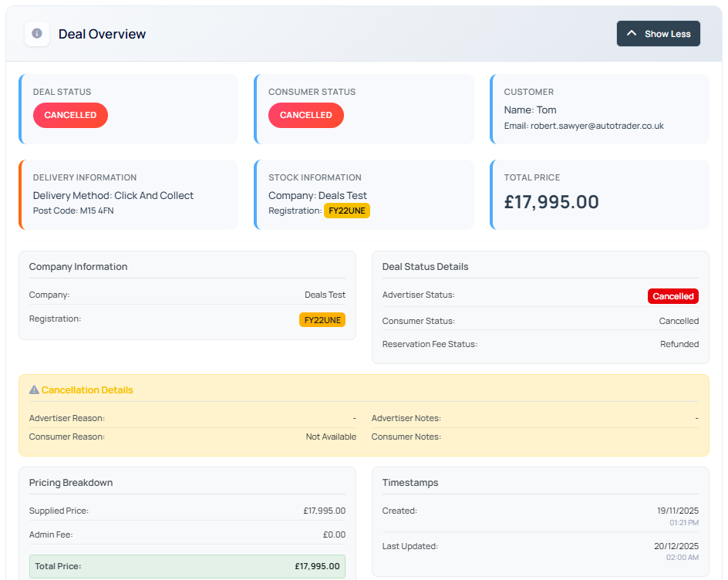728x580 pixels.
Task: Click the Deal Overview title
Action: [x=102, y=34]
